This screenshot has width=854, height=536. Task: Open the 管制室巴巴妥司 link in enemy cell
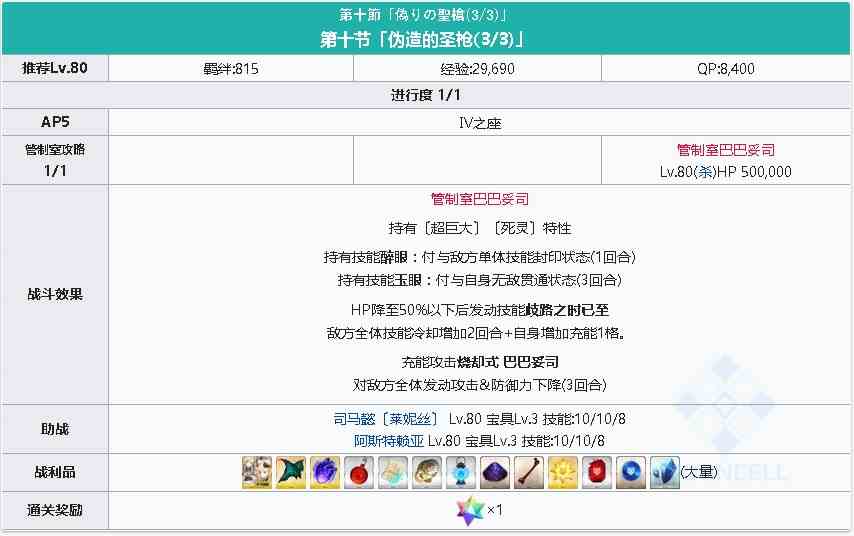725,150
